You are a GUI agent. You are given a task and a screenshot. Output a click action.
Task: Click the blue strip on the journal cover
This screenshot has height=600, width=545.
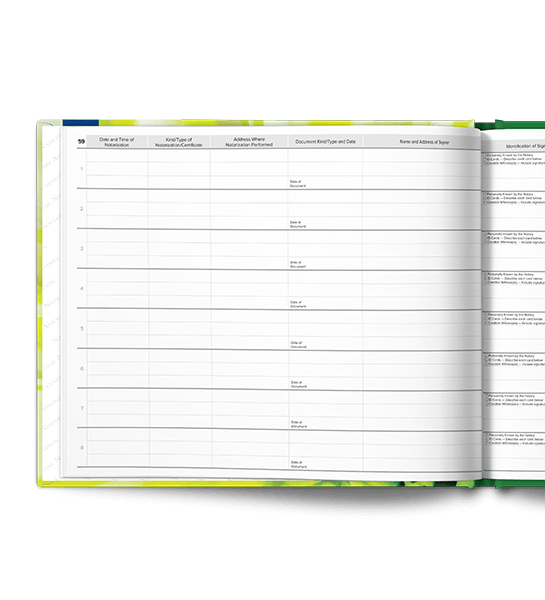(81, 123)
